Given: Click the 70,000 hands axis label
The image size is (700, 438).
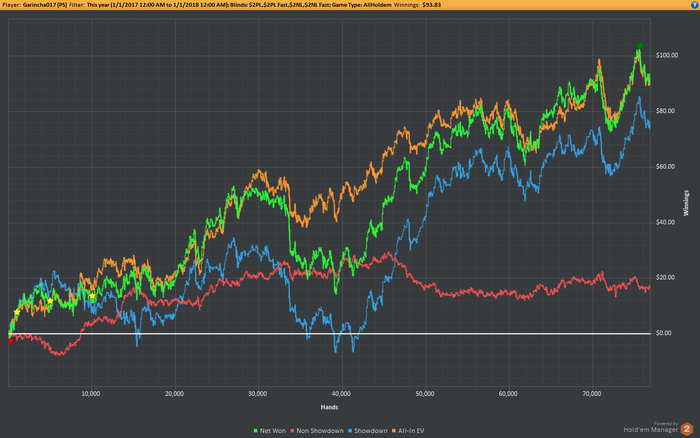Looking at the screenshot, I should [592, 394].
